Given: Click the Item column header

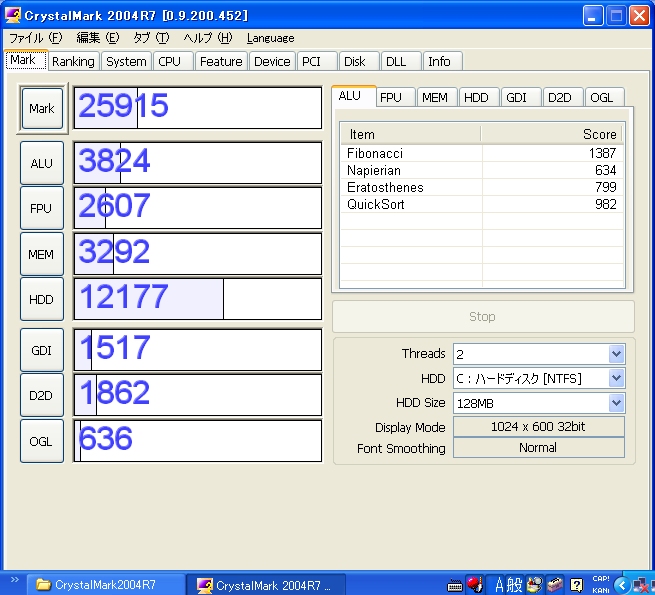Looking at the screenshot, I should point(410,135).
